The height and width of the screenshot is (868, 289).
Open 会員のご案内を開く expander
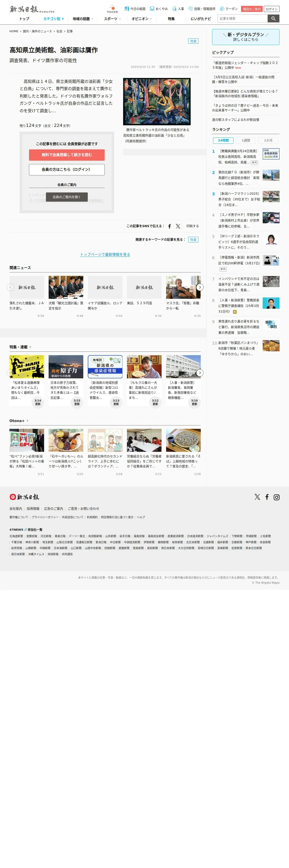coord(67,197)
